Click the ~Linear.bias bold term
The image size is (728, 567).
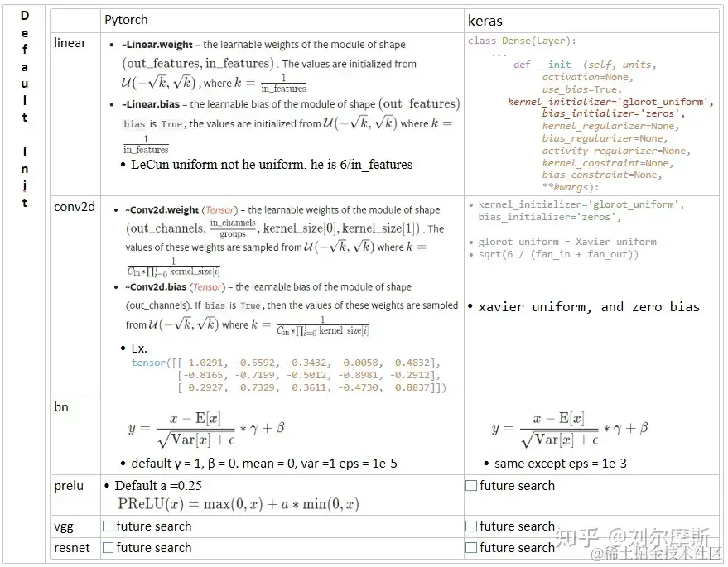151,104
